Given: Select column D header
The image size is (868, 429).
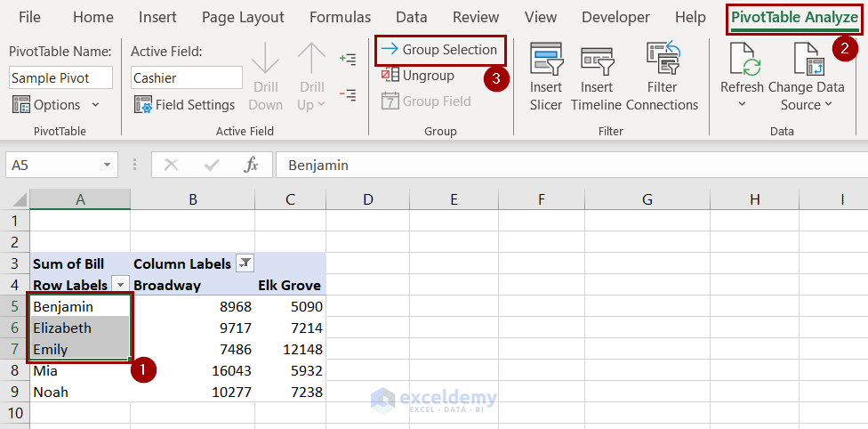Looking at the screenshot, I should [366, 200].
